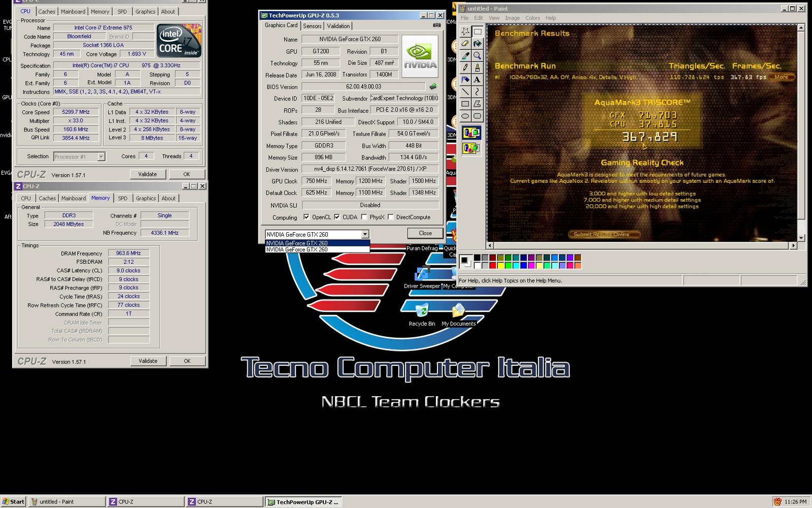This screenshot has width=812, height=508.
Task: Toggle the DirectCompute checkbox in GPU-Z
Action: pyautogui.click(x=391, y=217)
